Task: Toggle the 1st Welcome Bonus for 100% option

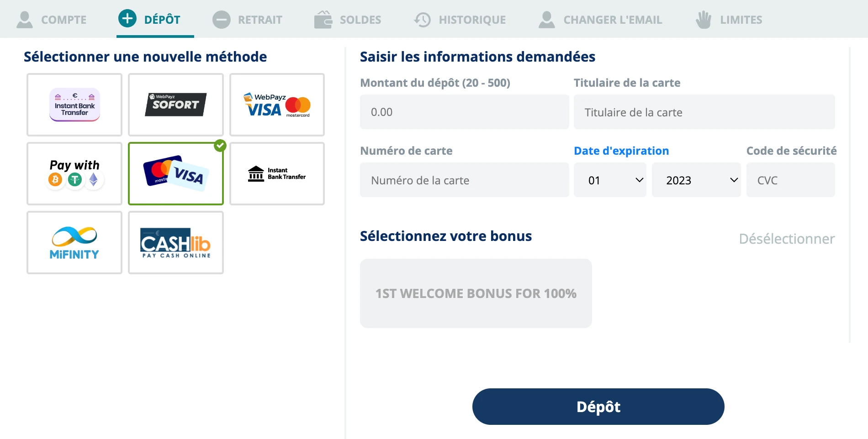Action: [x=476, y=293]
